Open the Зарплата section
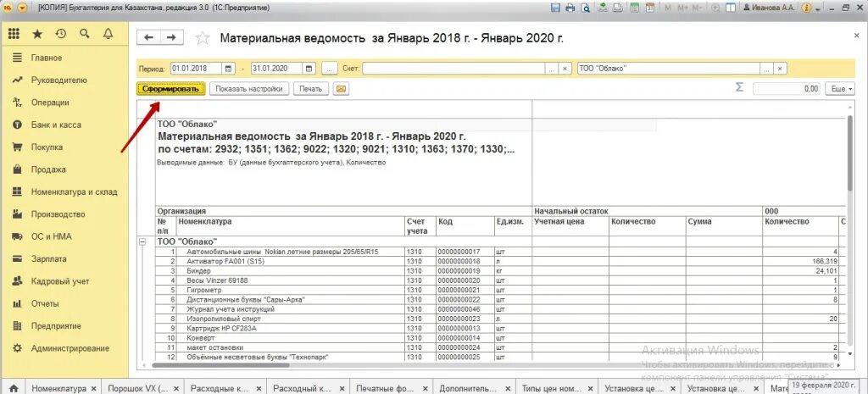Screen dimensions: 868x394 [48, 259]
